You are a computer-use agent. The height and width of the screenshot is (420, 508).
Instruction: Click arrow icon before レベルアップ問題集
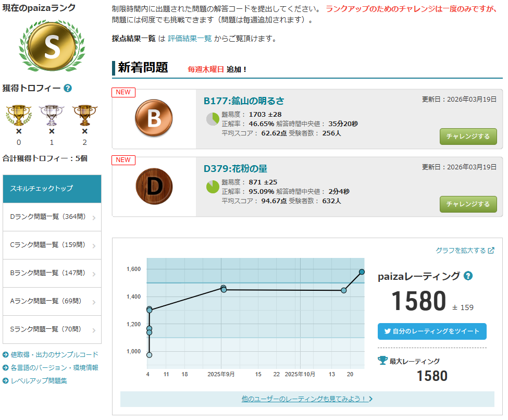tap(6, 381)
